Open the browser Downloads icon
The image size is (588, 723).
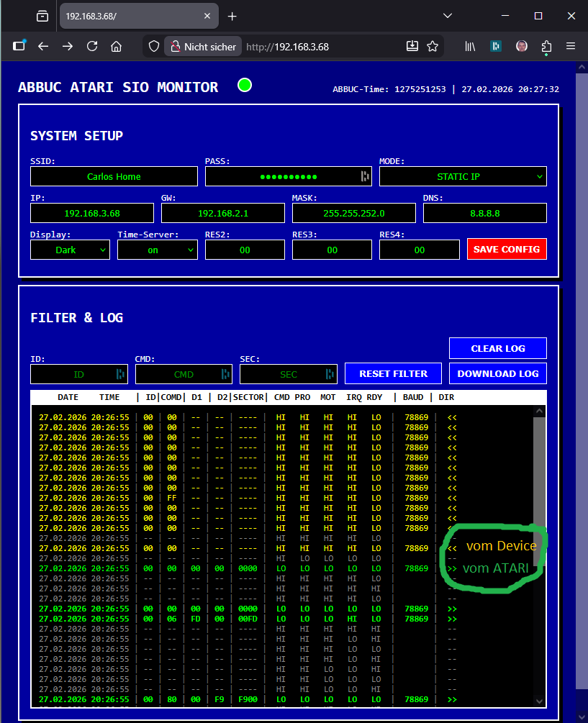pos(412,46)
